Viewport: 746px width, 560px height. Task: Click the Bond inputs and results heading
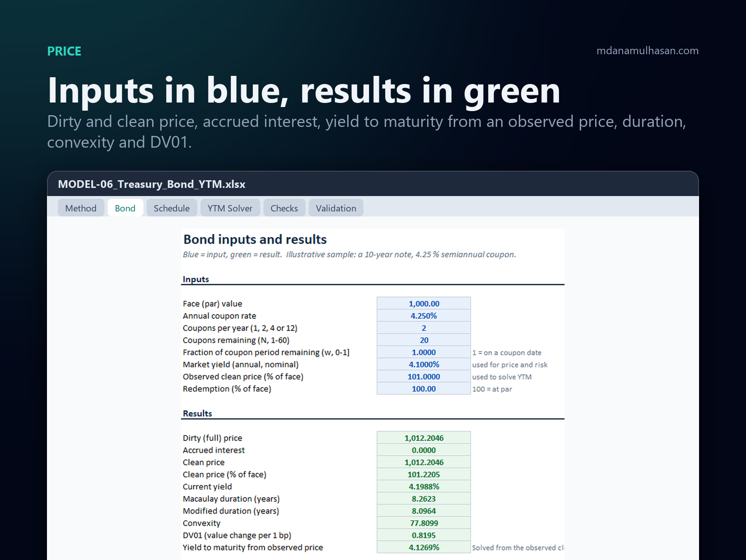point(255,239)
